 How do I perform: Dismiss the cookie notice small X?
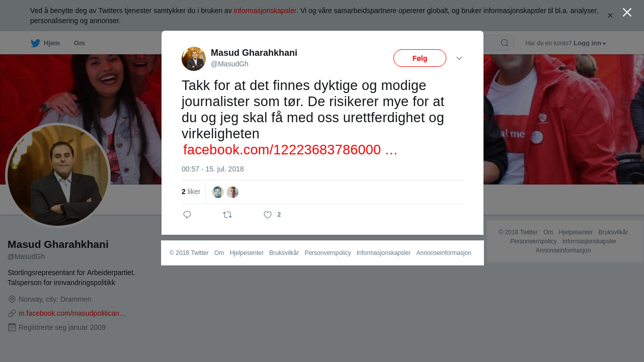610,16
